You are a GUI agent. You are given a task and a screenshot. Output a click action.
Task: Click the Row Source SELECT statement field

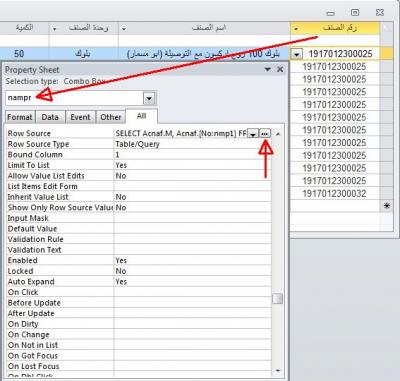[181, 133]
